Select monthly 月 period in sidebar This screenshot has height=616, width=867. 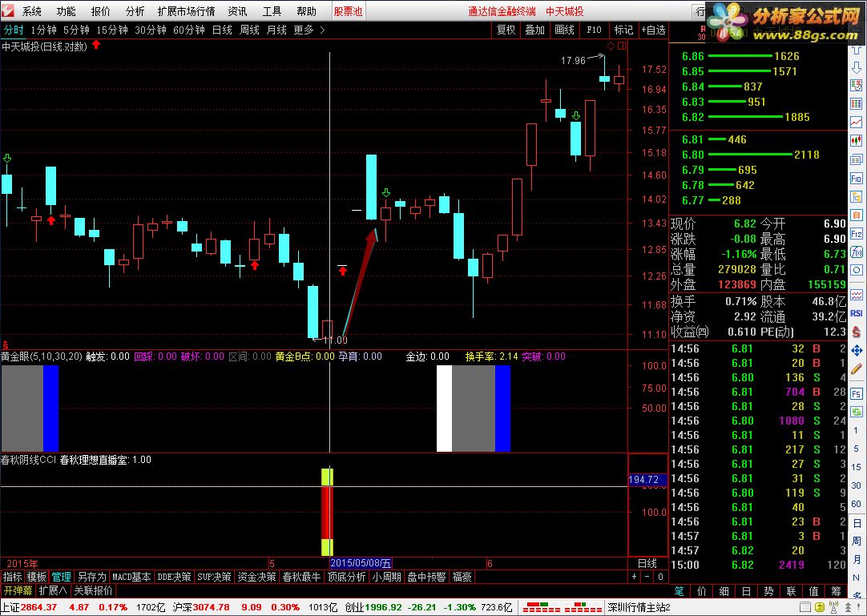click(856, 559)
